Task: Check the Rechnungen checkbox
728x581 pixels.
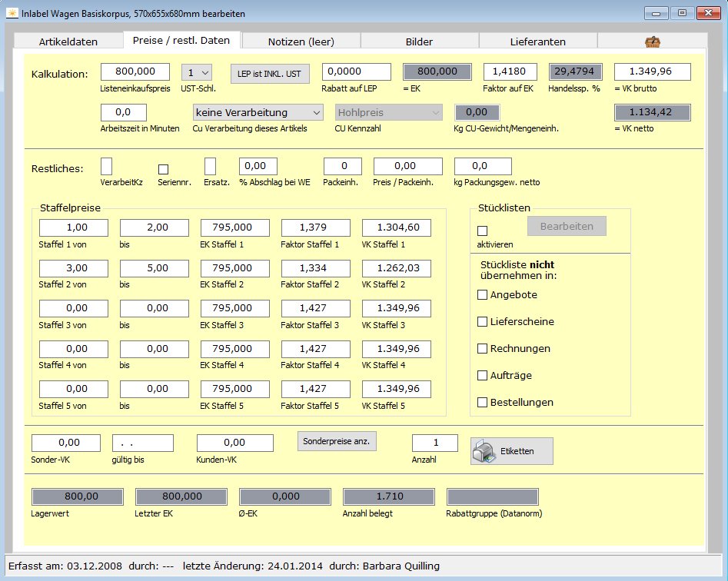Action: pyautogui.click(x=483, y=348)
